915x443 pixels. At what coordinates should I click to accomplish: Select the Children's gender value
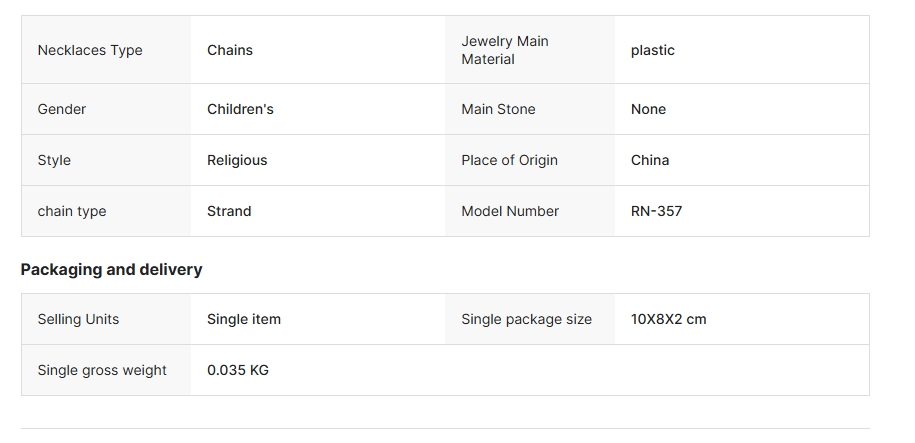pos(240,109)
